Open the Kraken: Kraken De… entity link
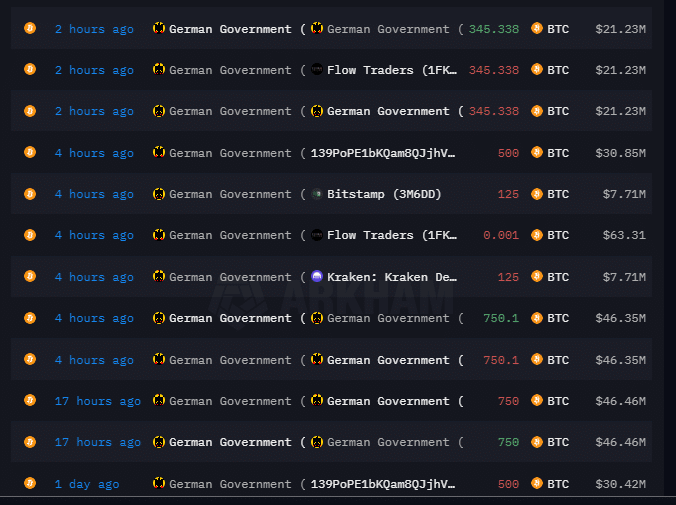Viewport: 676px width, 505px height. pyautogui.click(x=392, y=277)
